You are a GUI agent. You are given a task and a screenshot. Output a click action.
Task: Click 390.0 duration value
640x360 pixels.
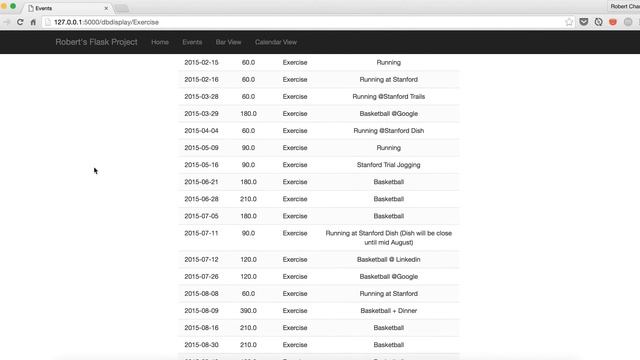click(x=248, y=311)
